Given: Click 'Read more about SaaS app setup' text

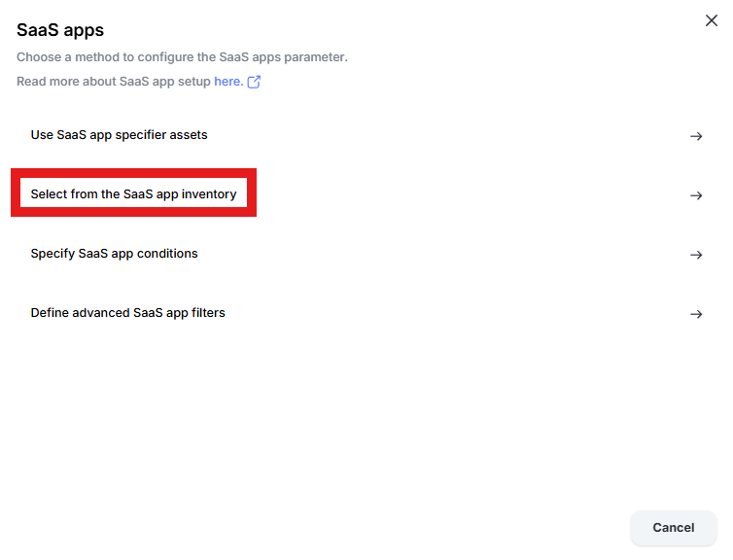Looking at the screenshot, I should (114, 82).
